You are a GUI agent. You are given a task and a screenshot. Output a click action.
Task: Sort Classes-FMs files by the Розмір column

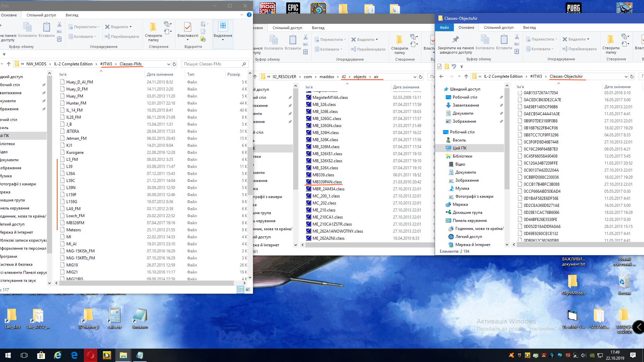[x=233, y=74]
